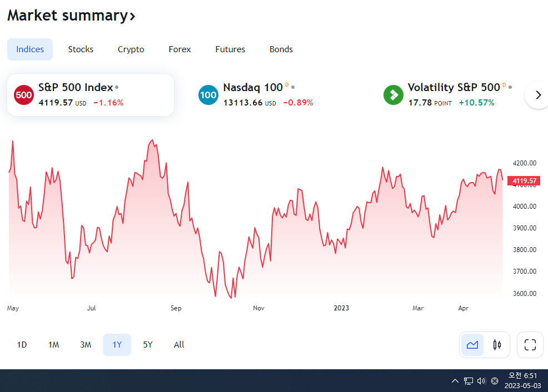Open volume control tray icon
The height and width of the screenshot is (392, 548).
pos(481,381)
